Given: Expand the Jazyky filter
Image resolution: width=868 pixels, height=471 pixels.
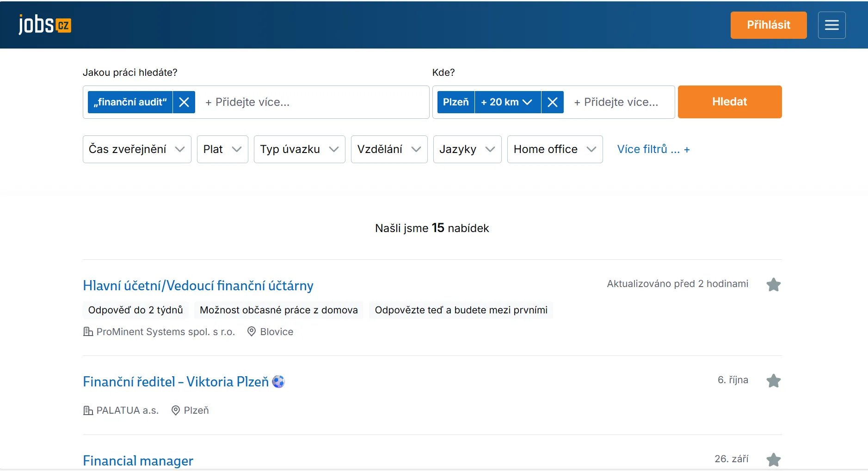Looking at the screenshot, I should click(x=468, y=149).
